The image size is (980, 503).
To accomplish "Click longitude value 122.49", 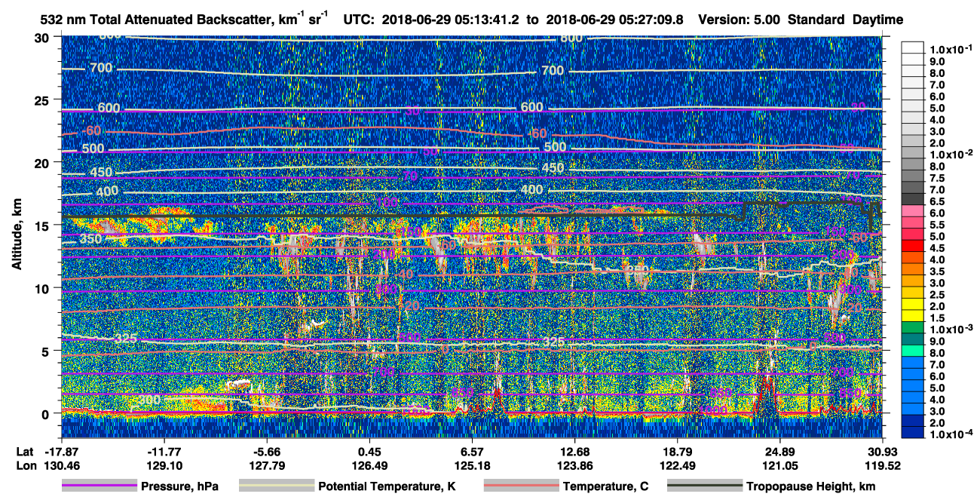I will pyautogui.click(x=677, y=465).
